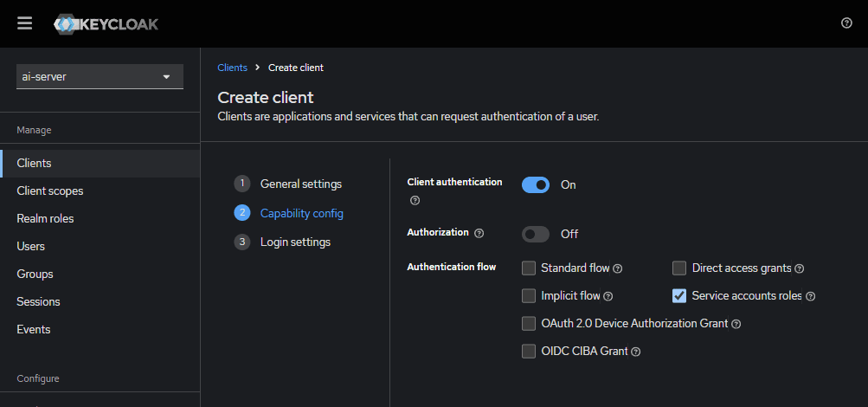Click the Create client breadcrumb text

coord(296,68)
